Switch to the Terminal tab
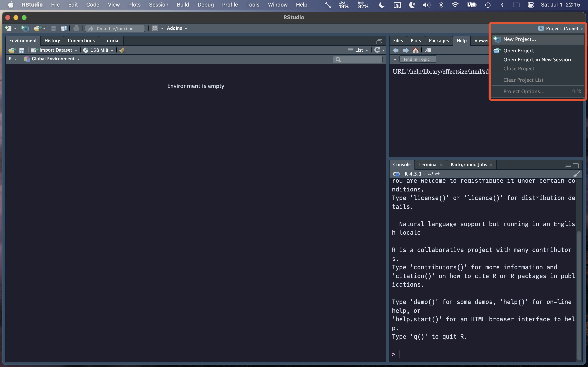Image resolution: width=588 pixels, height=367 pixels. [x=428, y=165]
